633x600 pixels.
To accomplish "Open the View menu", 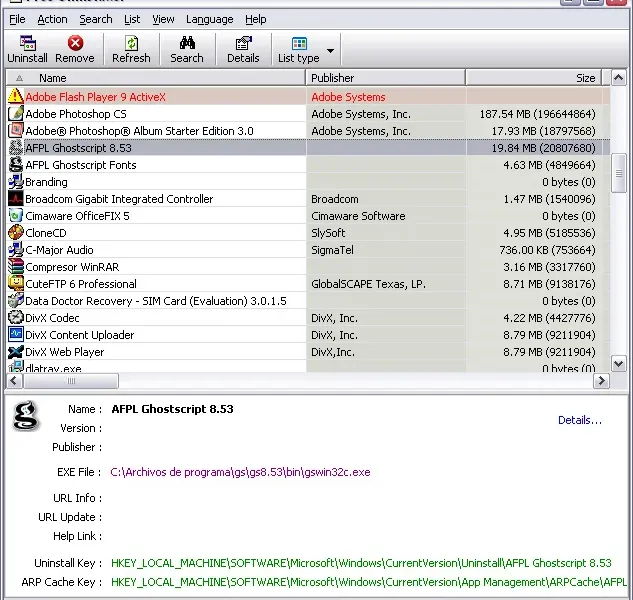I will tap(163, 19).
